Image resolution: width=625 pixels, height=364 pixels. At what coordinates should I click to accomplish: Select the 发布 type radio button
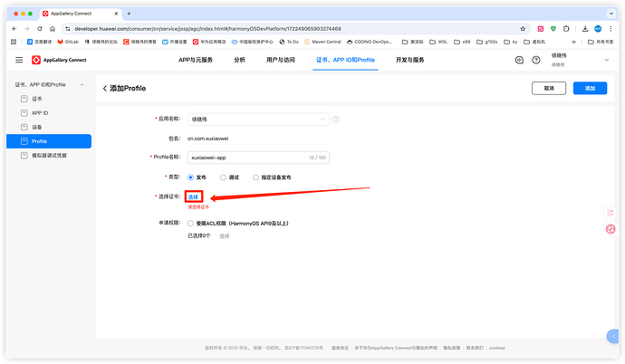[190, 177]
